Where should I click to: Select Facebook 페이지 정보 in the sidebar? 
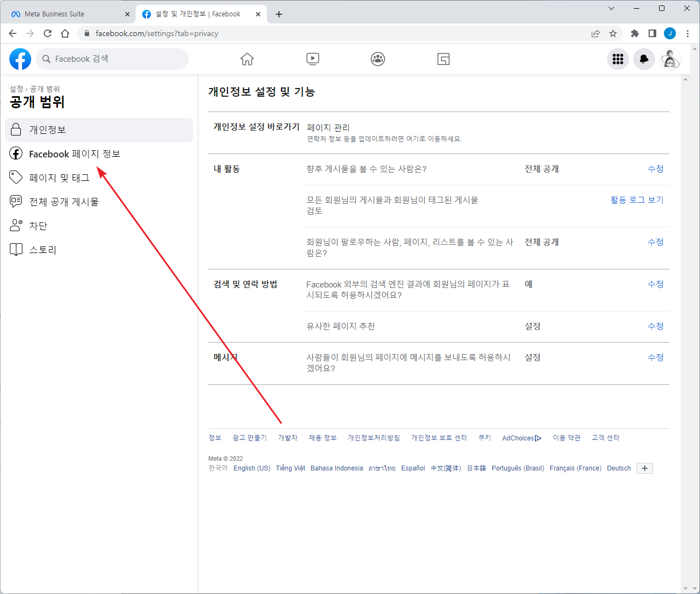tap(99, 154)
